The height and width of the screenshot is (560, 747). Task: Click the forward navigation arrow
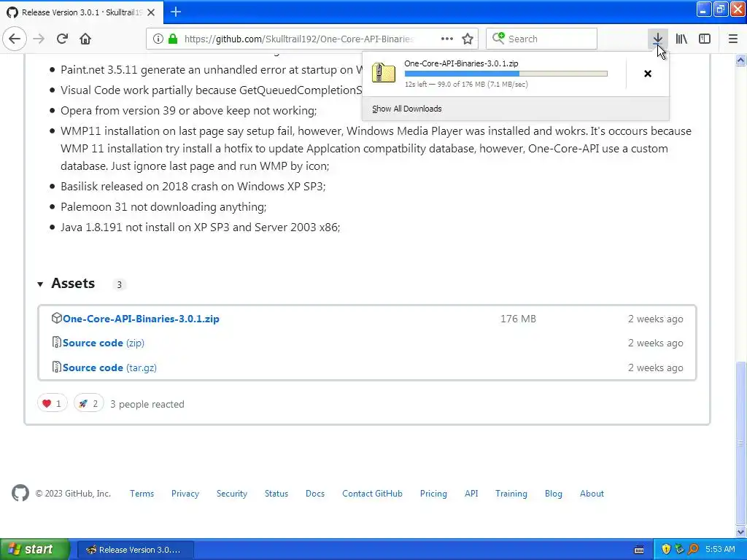[x=39, y=39]
